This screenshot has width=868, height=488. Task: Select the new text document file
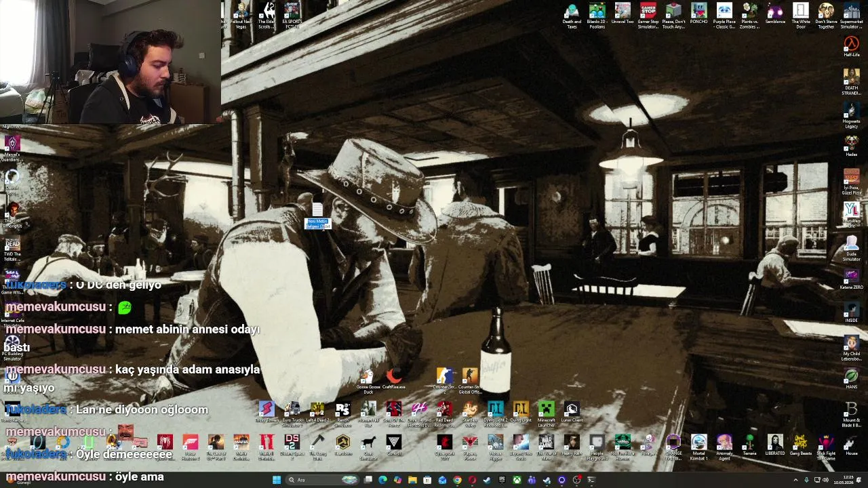click(x=317, y=216)
